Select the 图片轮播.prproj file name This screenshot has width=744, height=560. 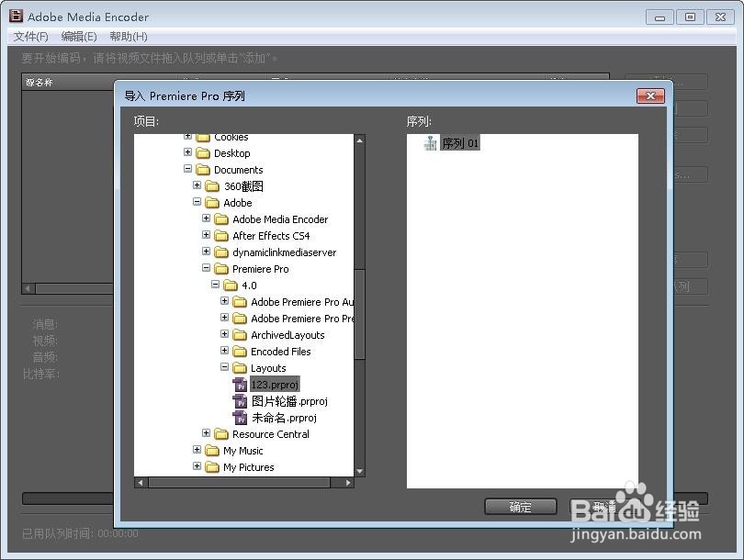point(289,401)
